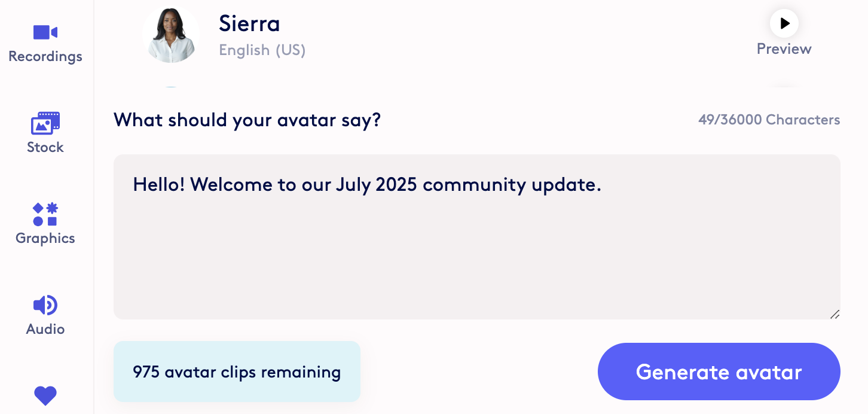Click inside the avatar script text box
This screenshot has height=414, width=868.
point(477,237)
